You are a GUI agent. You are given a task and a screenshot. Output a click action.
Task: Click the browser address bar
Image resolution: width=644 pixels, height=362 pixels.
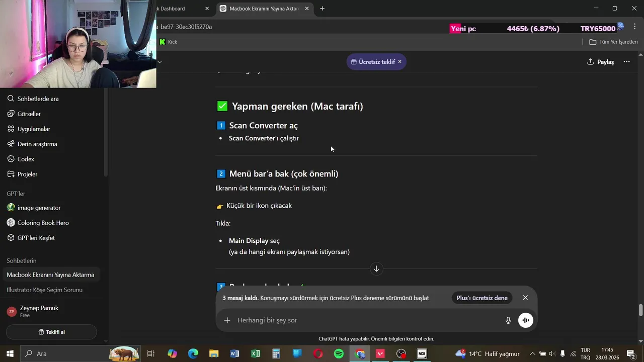(302, 27)
